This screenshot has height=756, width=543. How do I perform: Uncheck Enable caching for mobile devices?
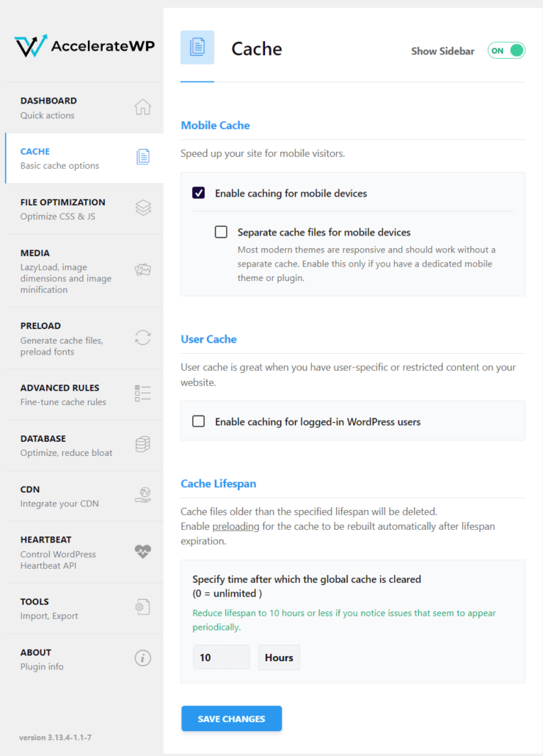(199, 194)
